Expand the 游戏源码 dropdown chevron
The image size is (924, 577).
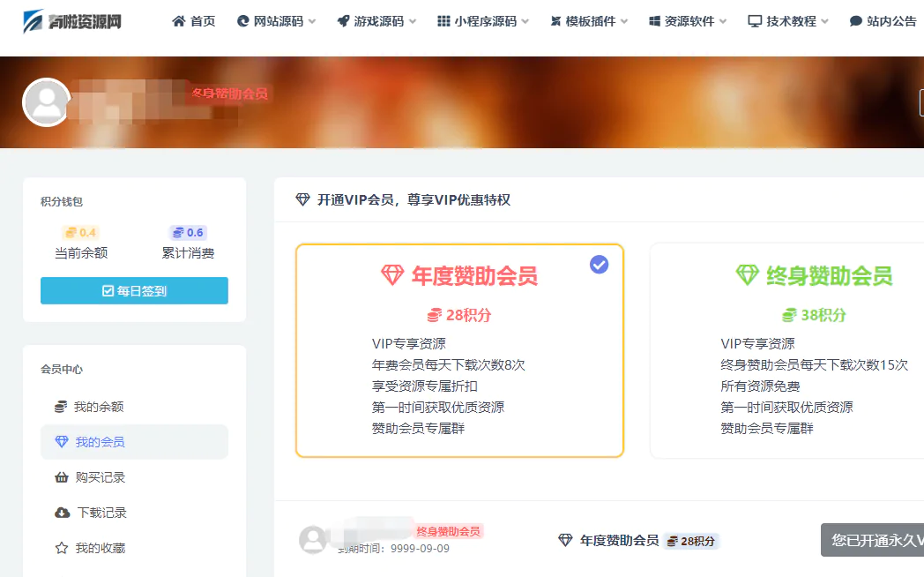pos(414,22)
